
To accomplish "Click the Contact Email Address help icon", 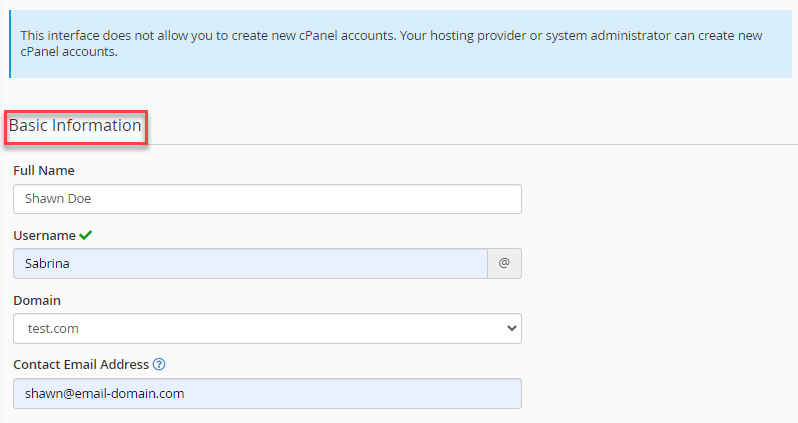I will 159,365.
